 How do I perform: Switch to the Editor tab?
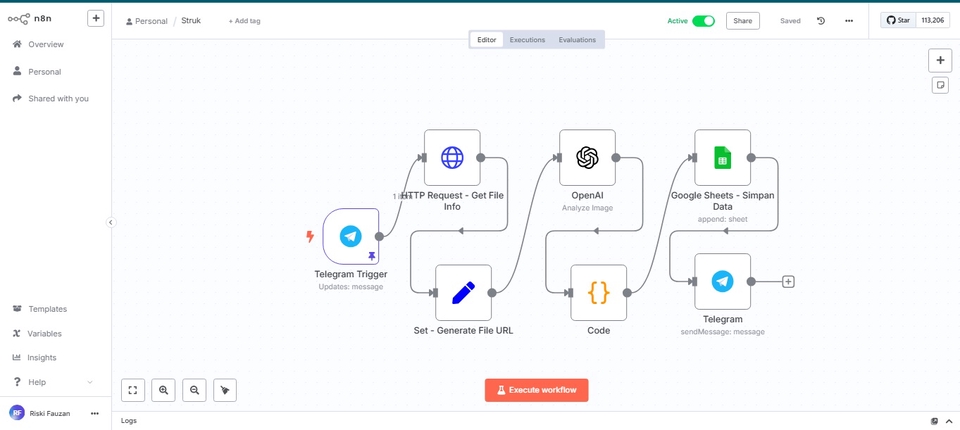(487, 40)
